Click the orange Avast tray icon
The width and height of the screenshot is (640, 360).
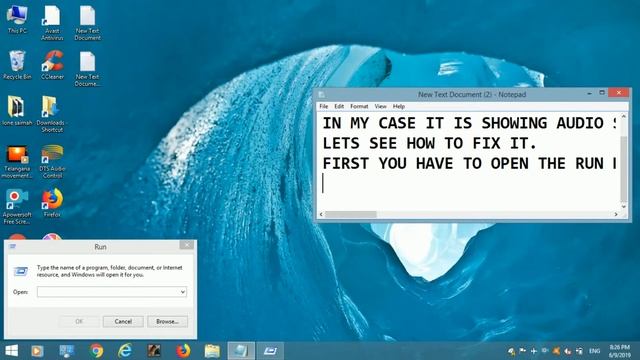(x=556, y=351)
